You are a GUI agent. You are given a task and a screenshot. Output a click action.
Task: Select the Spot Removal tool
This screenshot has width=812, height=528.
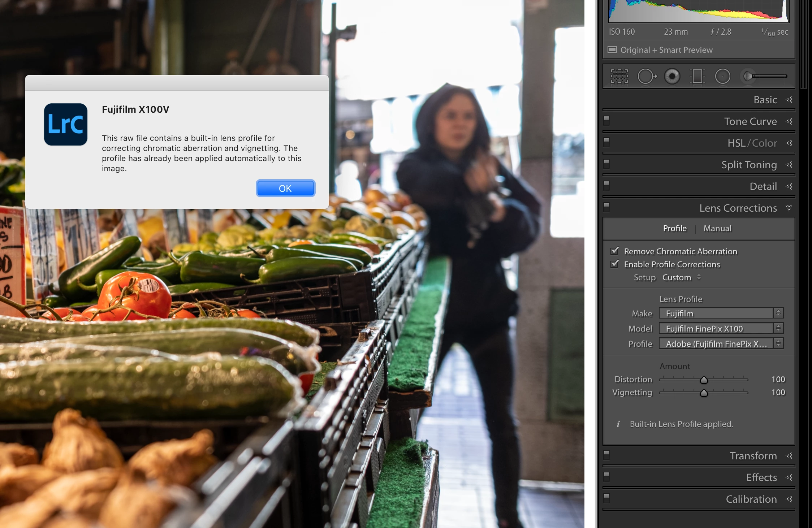(x=646, y=77)
